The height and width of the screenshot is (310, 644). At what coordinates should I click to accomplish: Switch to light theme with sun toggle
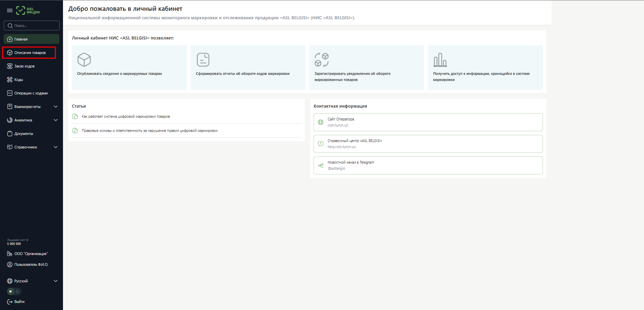click(x=10, y=291)
